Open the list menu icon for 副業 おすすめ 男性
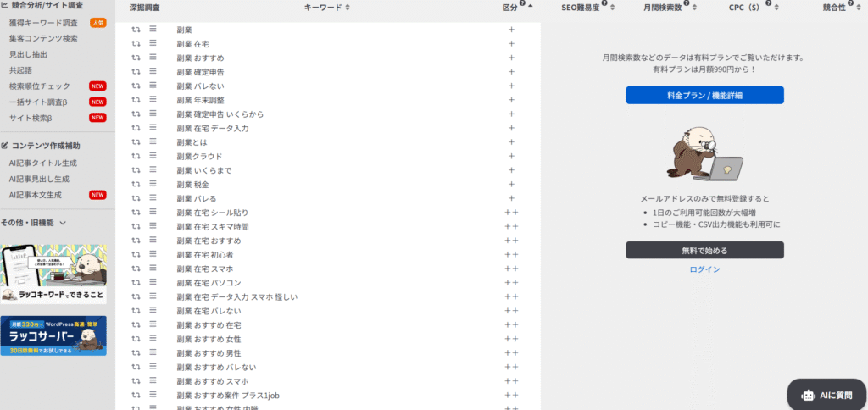868x410 pixels. [x=153, y=353]
